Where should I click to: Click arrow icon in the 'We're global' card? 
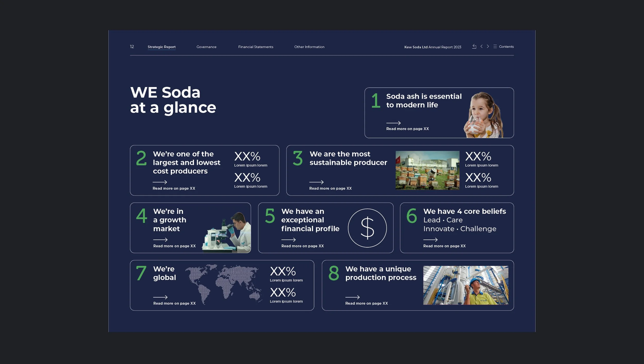(x=160, y=297)
